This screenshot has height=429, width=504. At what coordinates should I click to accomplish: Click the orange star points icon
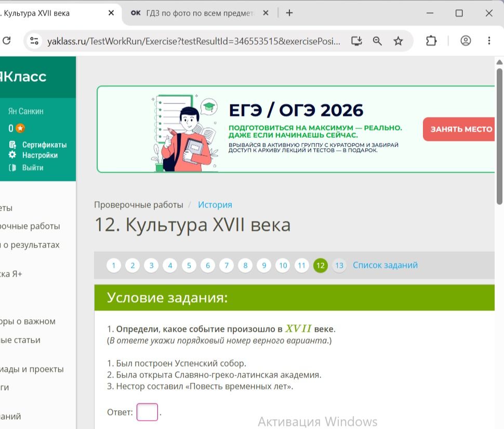(20, 128)
